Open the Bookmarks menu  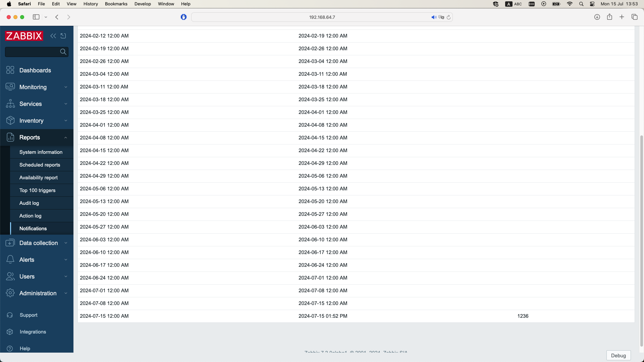coord(116,4)
